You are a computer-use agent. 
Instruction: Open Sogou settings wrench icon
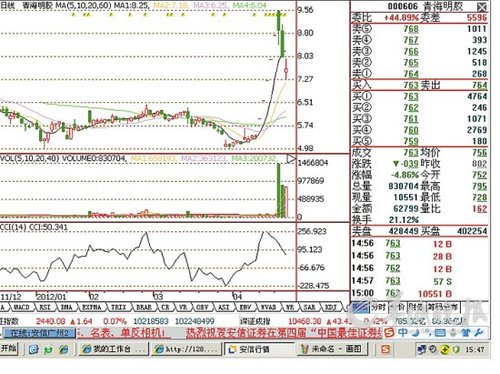point(479,332)
